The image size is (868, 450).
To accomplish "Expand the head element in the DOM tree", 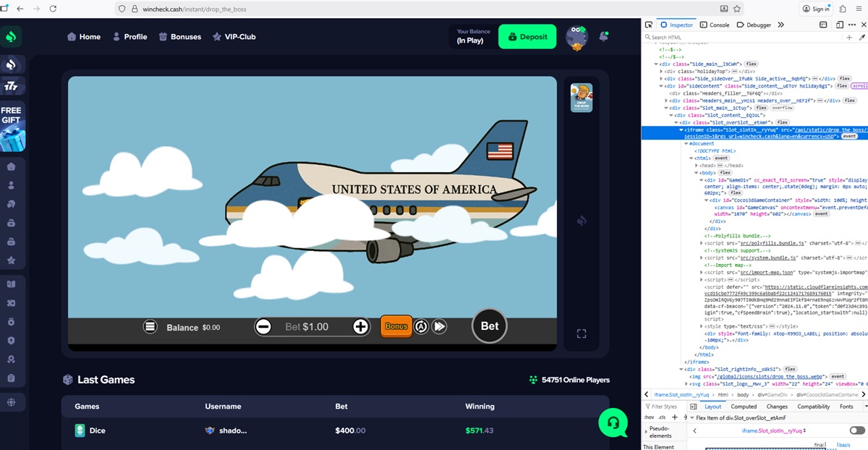I will tap(696, 166).
